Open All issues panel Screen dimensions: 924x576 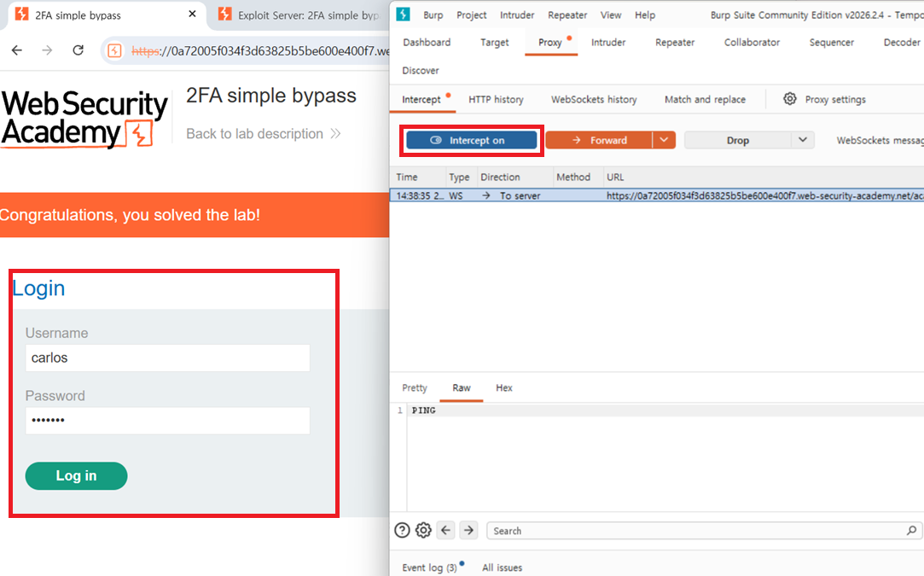pos(502,567)
